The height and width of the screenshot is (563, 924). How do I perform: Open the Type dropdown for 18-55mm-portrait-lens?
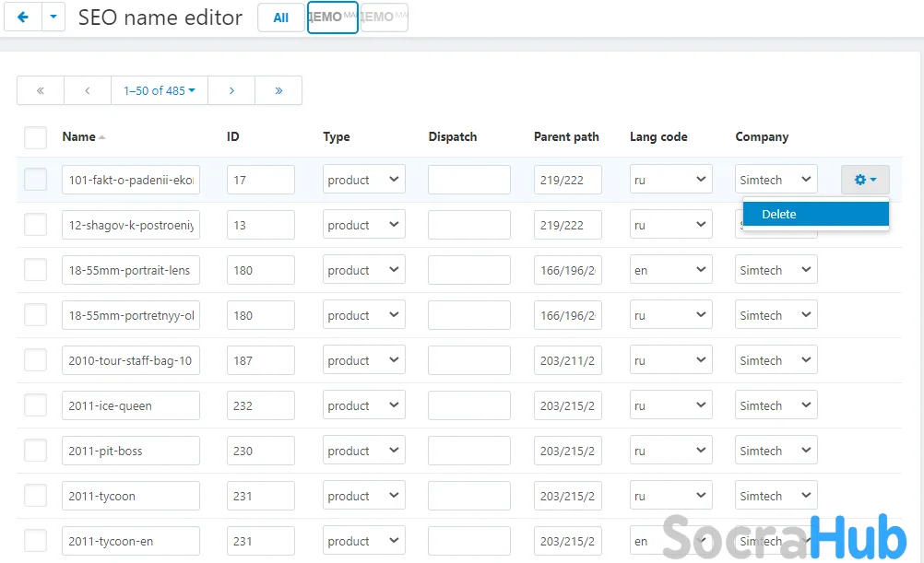pos(363,270)
